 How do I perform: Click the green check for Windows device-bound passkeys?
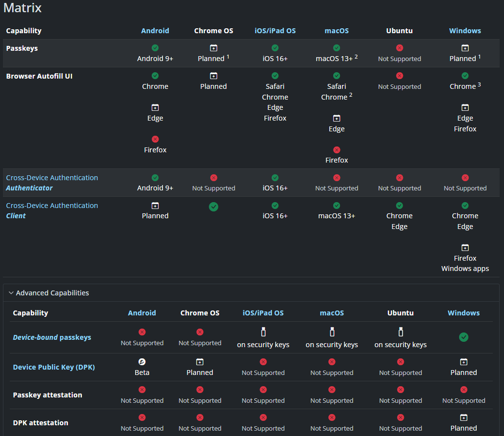[x=464, y=337]
